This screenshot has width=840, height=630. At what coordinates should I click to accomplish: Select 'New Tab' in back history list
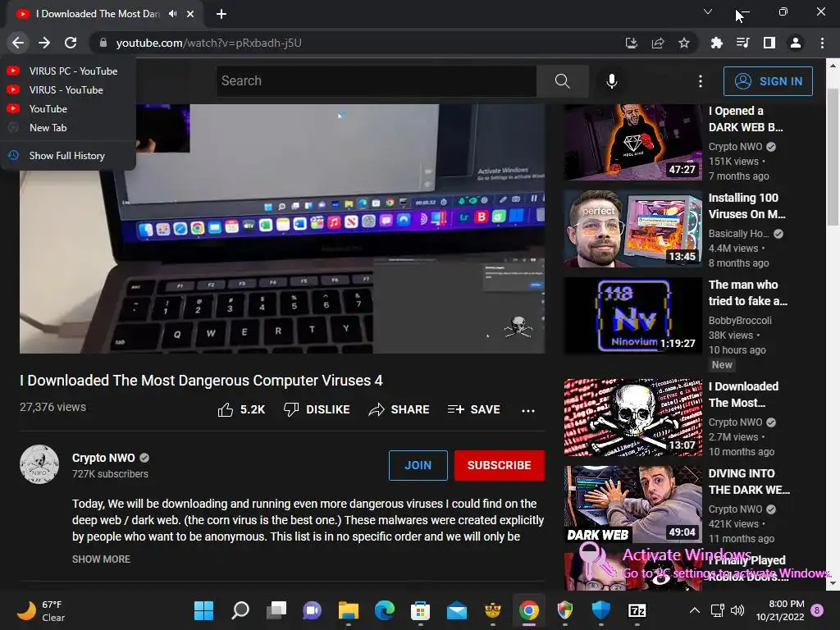point(68,127)
